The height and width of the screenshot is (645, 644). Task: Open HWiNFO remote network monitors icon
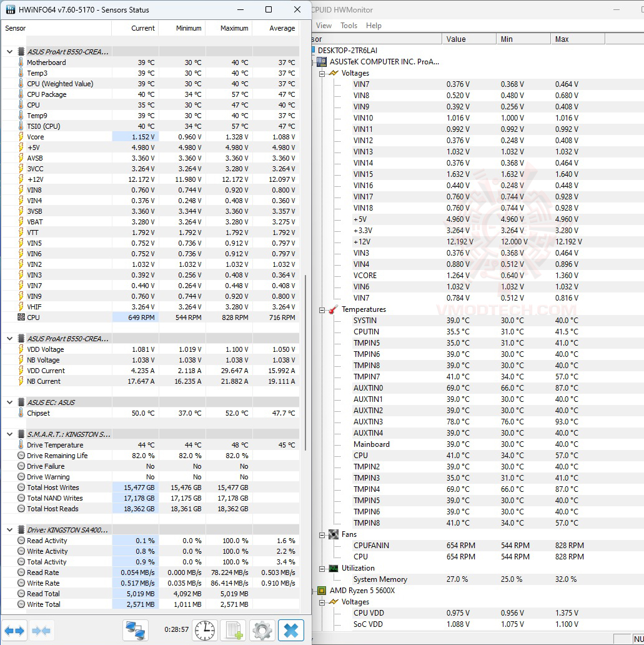[136, 630]
